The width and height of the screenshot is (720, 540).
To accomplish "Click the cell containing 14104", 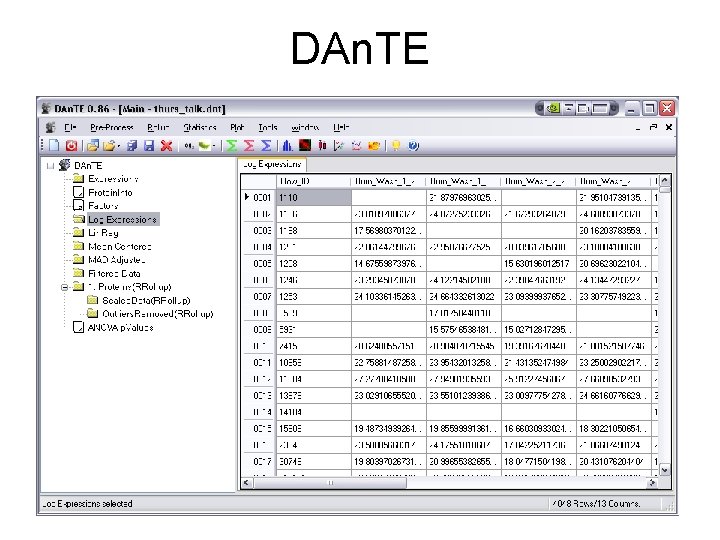I will tap(314, 412).
